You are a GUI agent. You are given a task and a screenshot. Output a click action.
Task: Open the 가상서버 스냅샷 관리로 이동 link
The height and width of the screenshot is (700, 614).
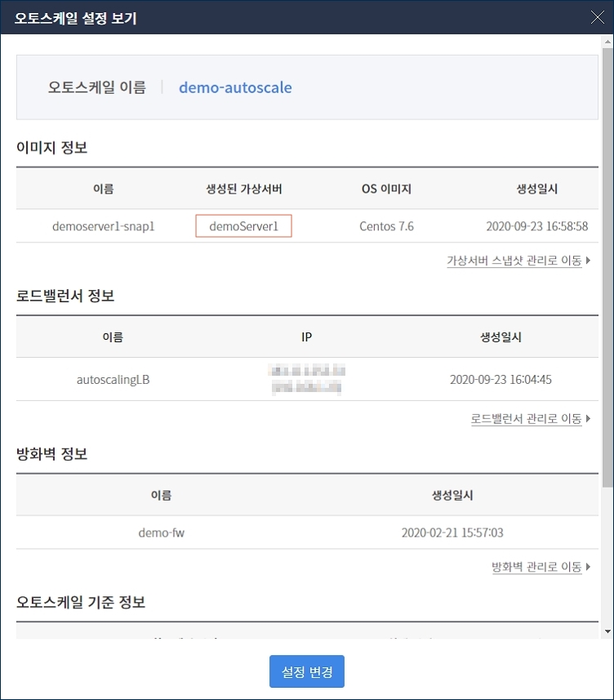pyautogui.click(x=514, y=261)
